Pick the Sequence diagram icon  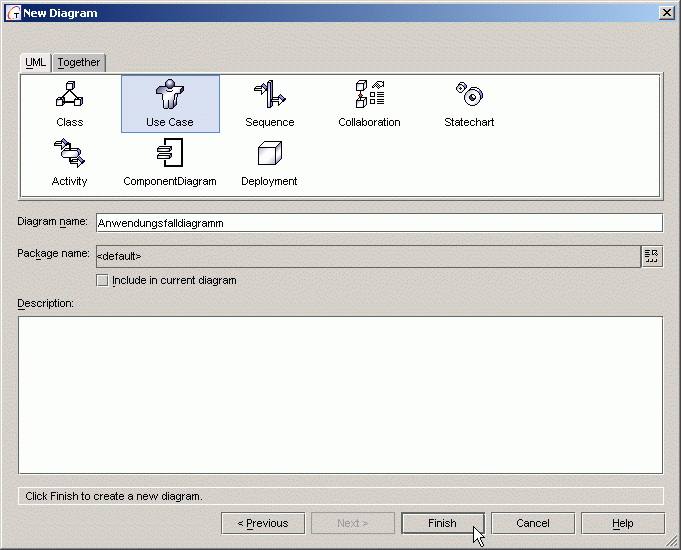pyautogui.click(x=269, y=96)
